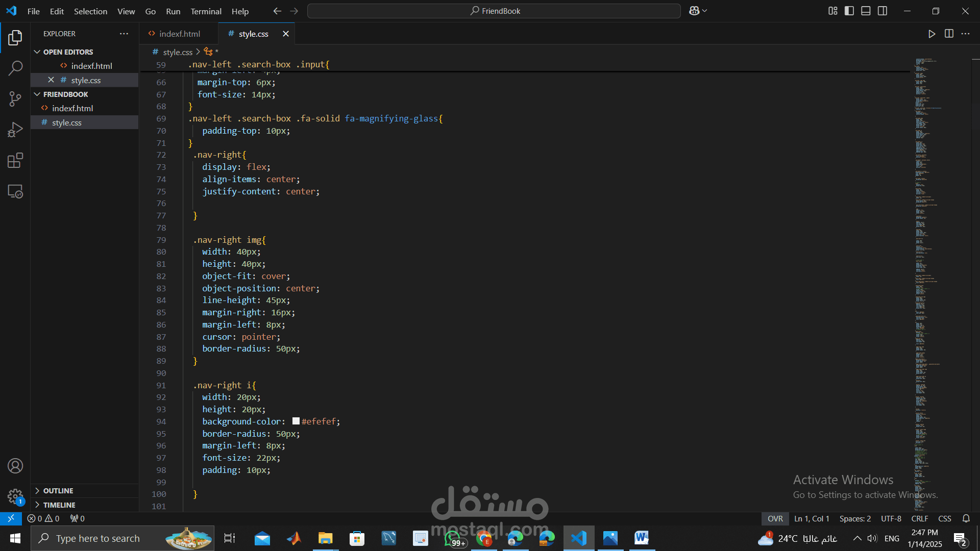
Task: Split the editor to the right
Action: tap(949, 34)
